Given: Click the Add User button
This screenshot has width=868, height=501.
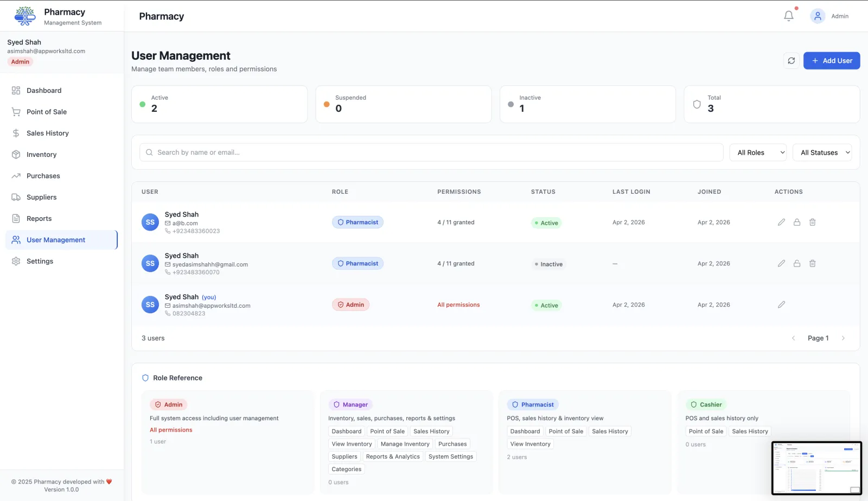Looking at the screenshot, I should coord(832,61).
